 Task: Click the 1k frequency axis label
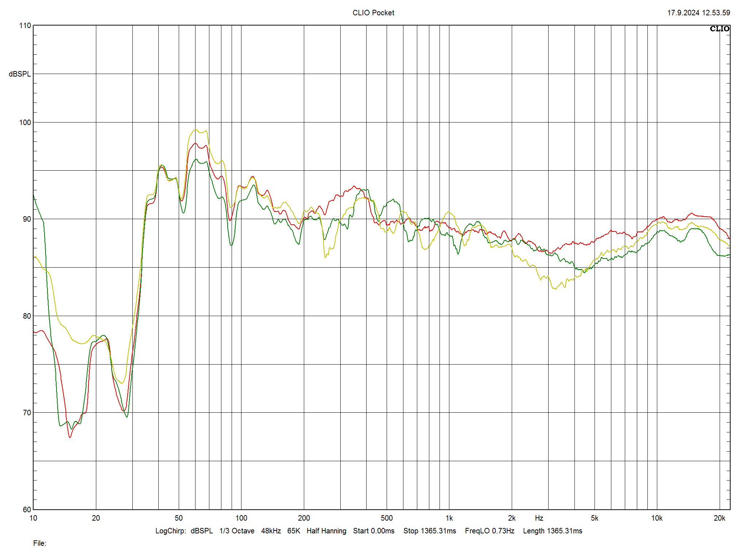point(449,518)
